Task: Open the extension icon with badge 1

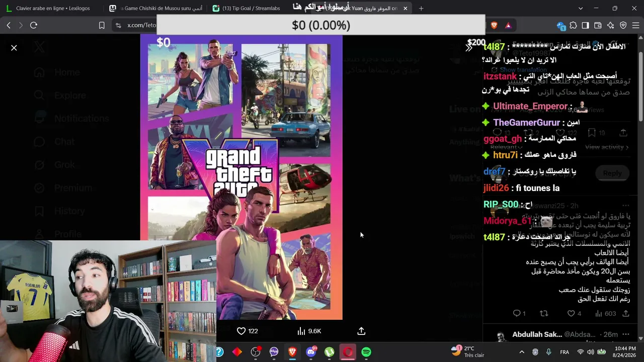Action: [561, 25]
